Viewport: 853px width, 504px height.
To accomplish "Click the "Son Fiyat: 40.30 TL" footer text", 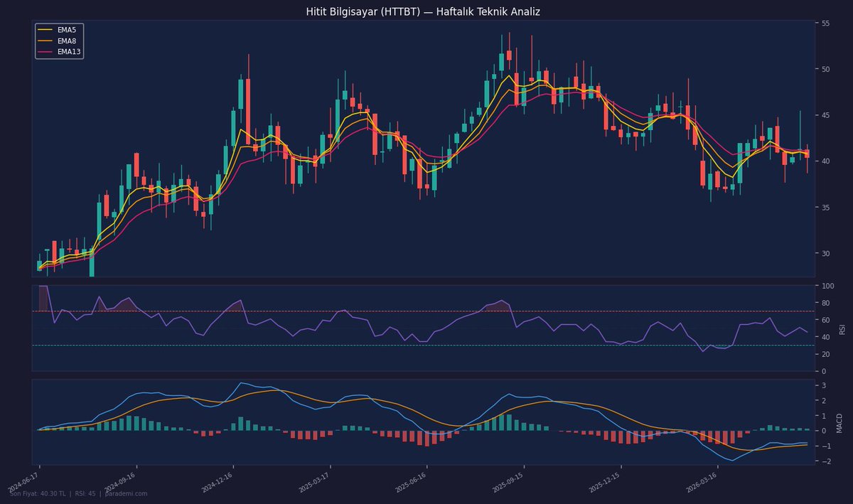I will click(x=38, y=494).
